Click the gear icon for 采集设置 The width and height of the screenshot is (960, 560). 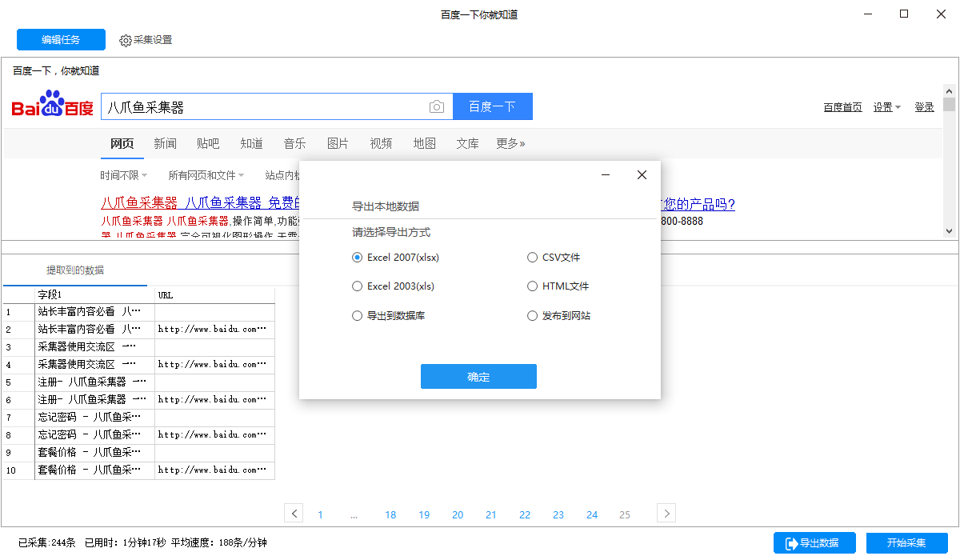coord(126,40)
